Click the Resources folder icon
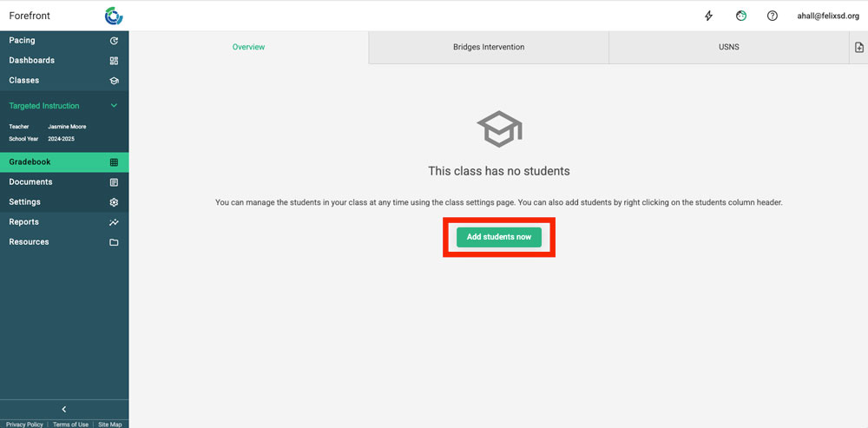 (x=114, y=242)
